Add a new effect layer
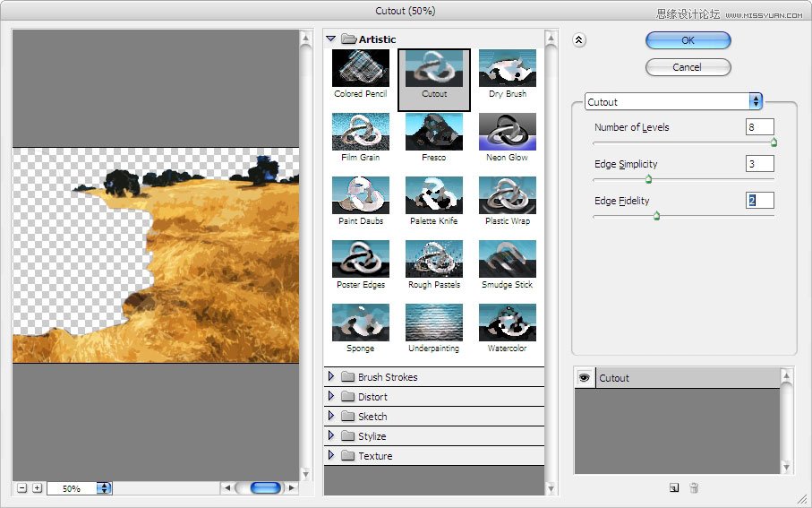Image resolution: width=812 pixels, height=508 pixels. [674, 487]
